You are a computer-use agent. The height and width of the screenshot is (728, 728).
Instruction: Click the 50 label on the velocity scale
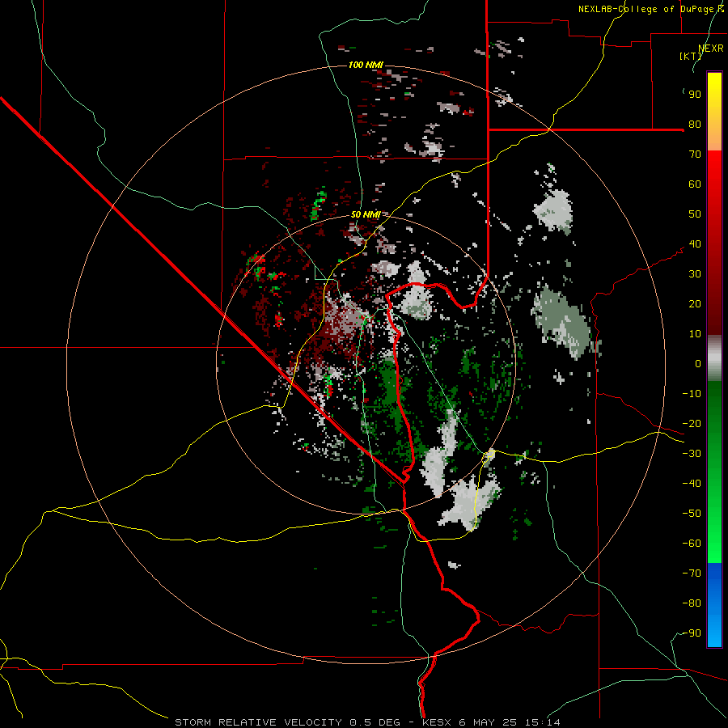(695, 214)
